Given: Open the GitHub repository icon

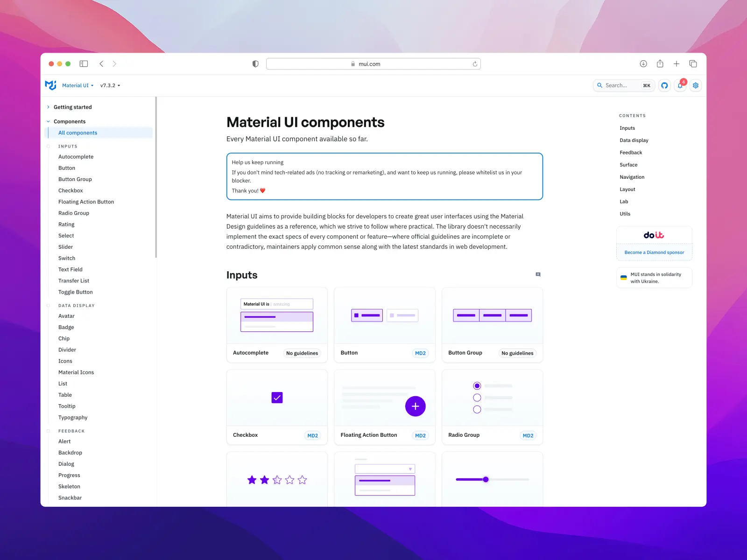Looking at the screenshot, I should 664,85.
